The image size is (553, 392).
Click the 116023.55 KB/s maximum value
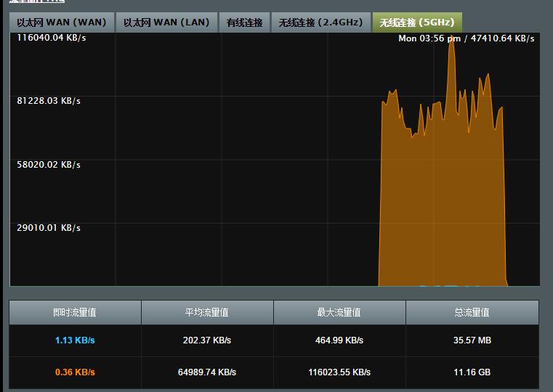click(x=339, y=372)
